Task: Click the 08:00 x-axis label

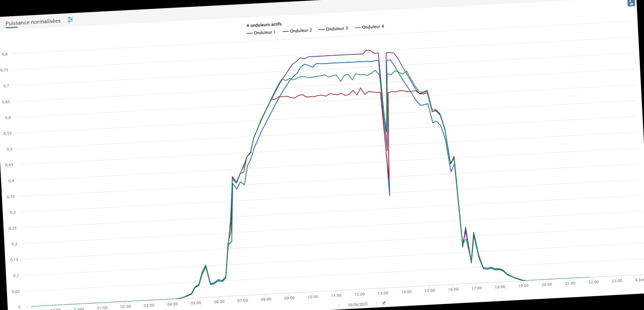Action: (266, 299)
